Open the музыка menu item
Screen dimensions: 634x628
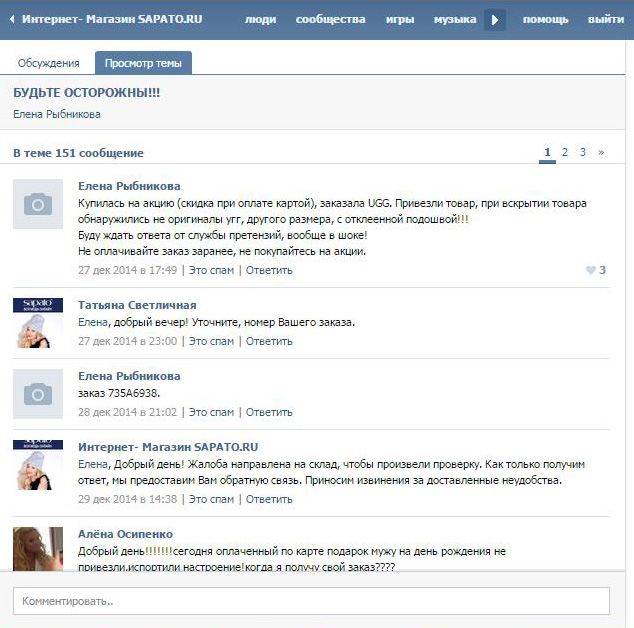(x=455, y=19)
